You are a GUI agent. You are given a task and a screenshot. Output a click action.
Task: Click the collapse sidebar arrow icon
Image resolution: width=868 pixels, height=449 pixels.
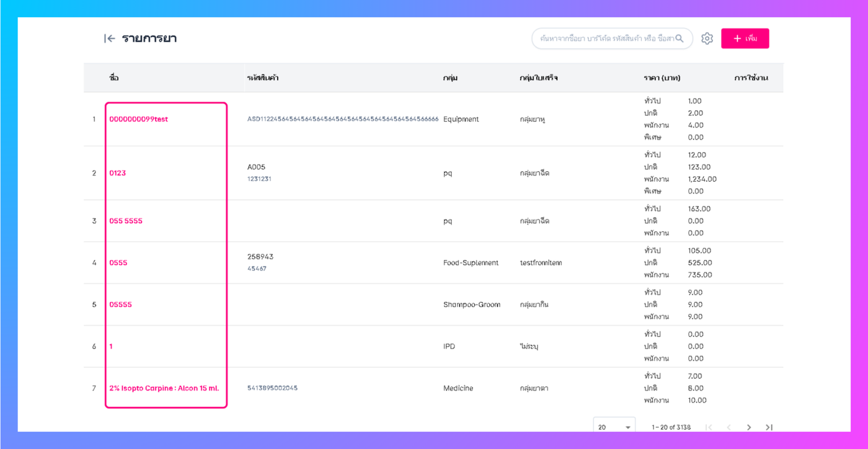[x=110, y=38]
